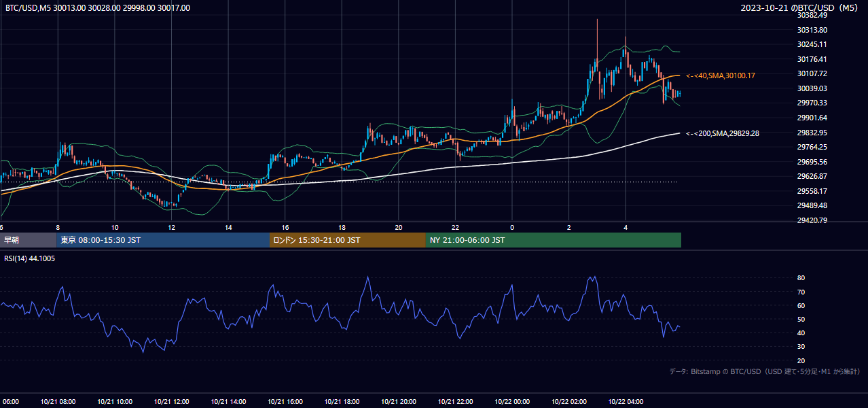Click hour label 20 under price chart
The height and width of the screenshot is (408, 868).
tap(399, 227)
